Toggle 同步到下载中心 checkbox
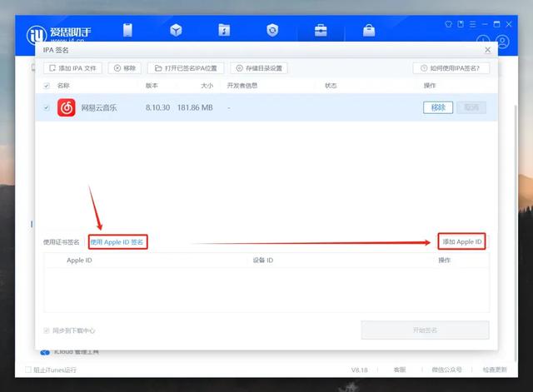The width and height of the screenshot is (533, 392). point(47,330)
